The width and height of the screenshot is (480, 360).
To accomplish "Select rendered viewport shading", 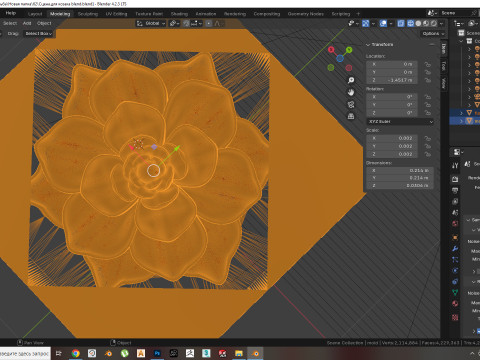I will coord(434,23).
